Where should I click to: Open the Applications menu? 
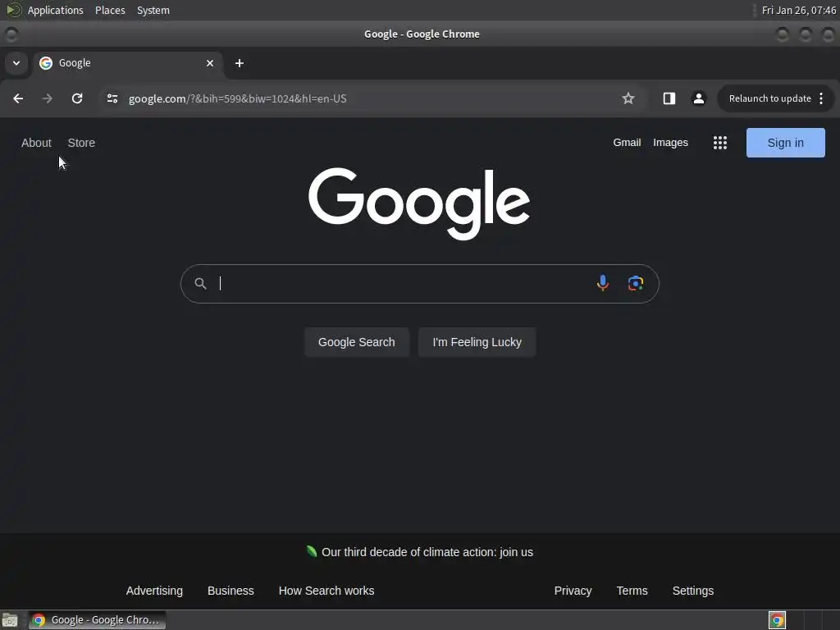[55, 10]
